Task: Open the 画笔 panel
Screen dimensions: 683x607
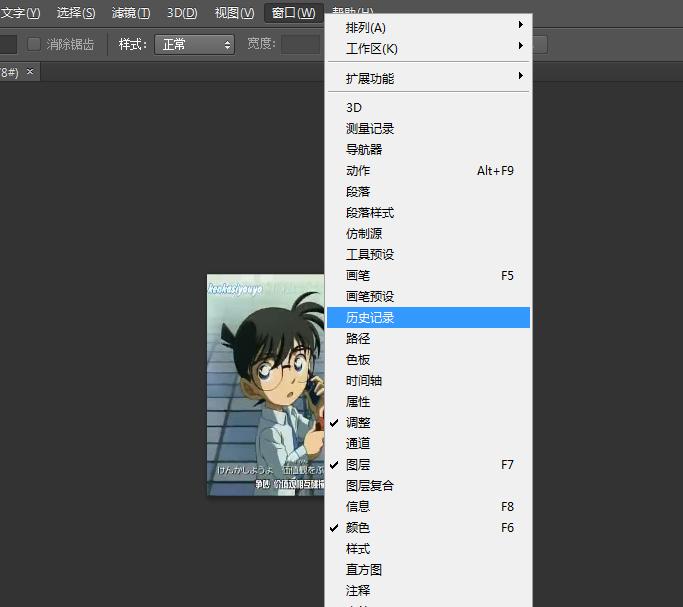Action: pos(429,275)
